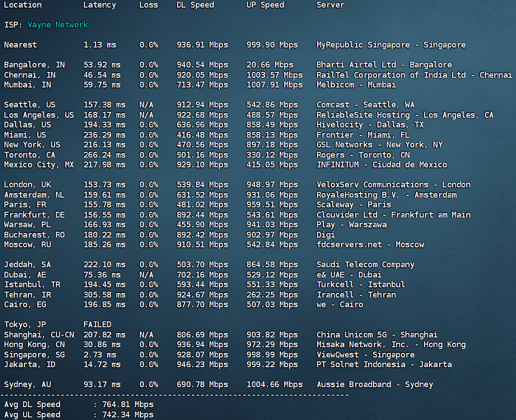Click the "Loss" column header
This screenshot has width=516, height=420.
[x=148, y=5]
